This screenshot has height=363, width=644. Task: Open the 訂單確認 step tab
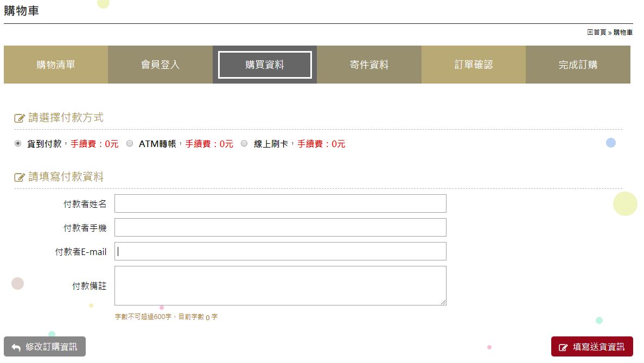[474, 65]
